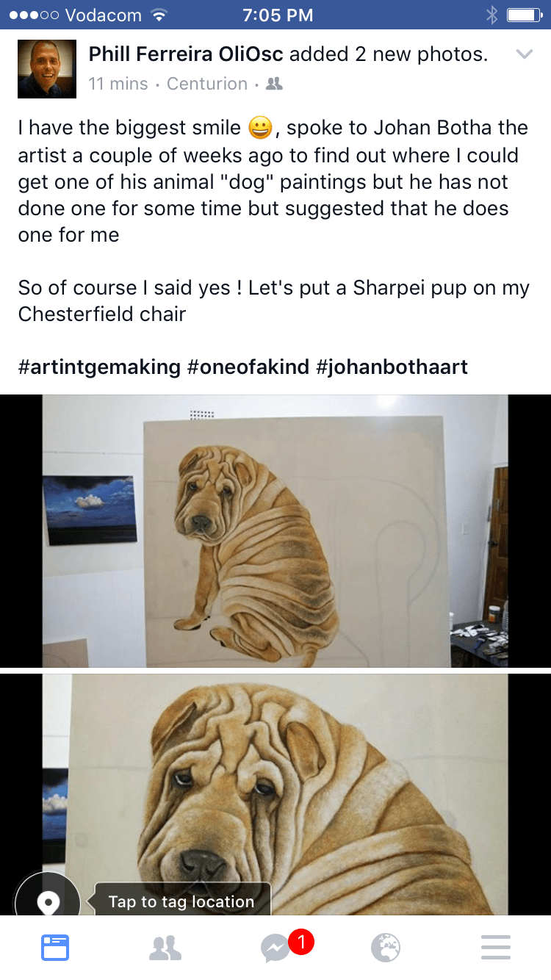Tap the 11 mins post timestamp

point(118,84)
